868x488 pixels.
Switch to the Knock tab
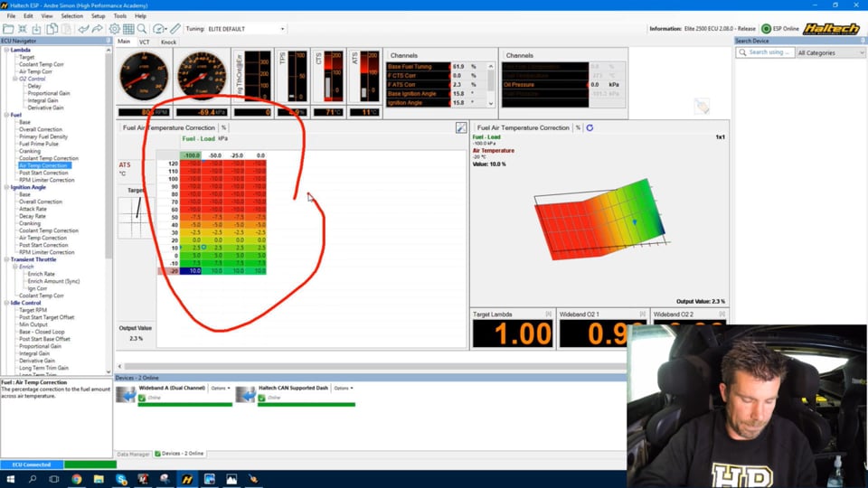click(168, 42)
